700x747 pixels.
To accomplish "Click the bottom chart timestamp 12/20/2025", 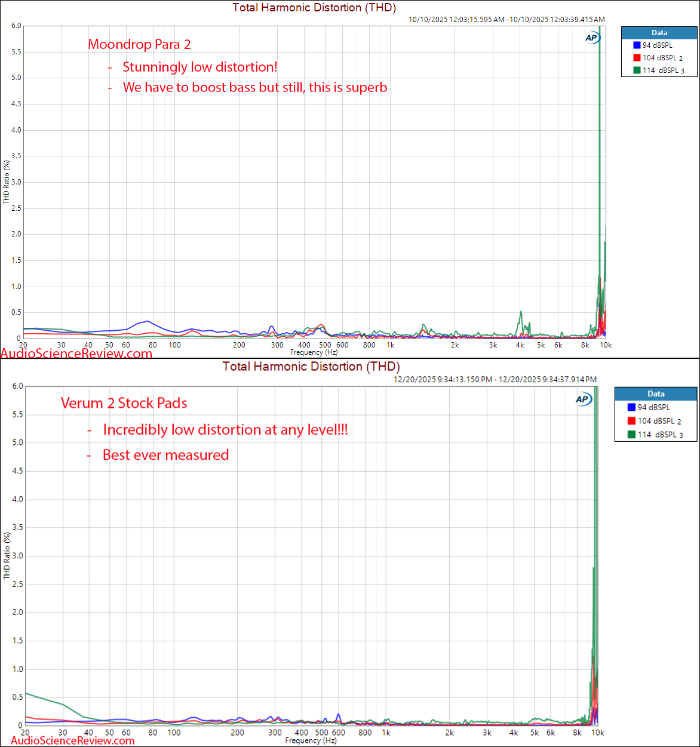I will point(495,380).
